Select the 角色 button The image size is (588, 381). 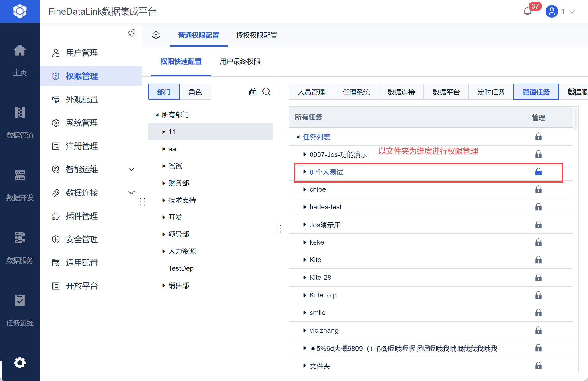click(195, 92)
